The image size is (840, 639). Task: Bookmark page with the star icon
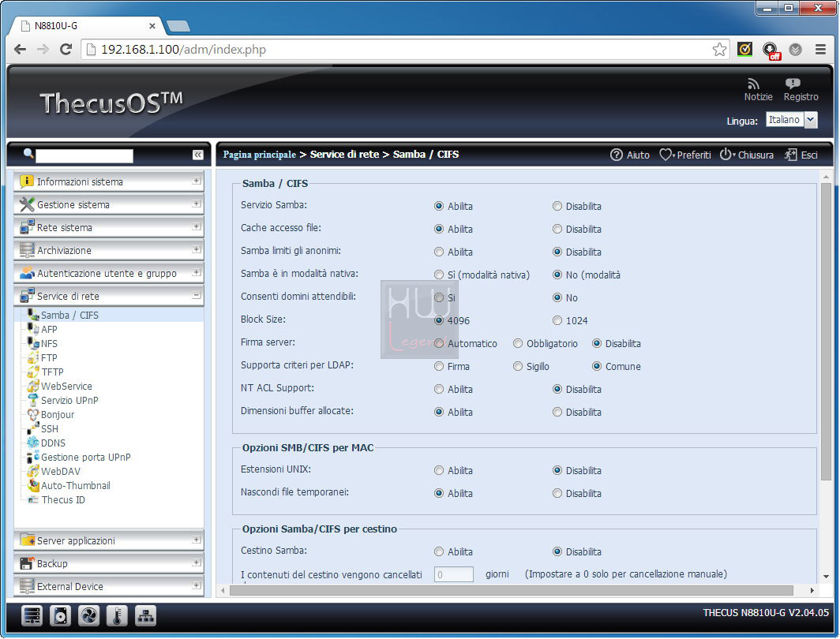(x=719, y=49)
